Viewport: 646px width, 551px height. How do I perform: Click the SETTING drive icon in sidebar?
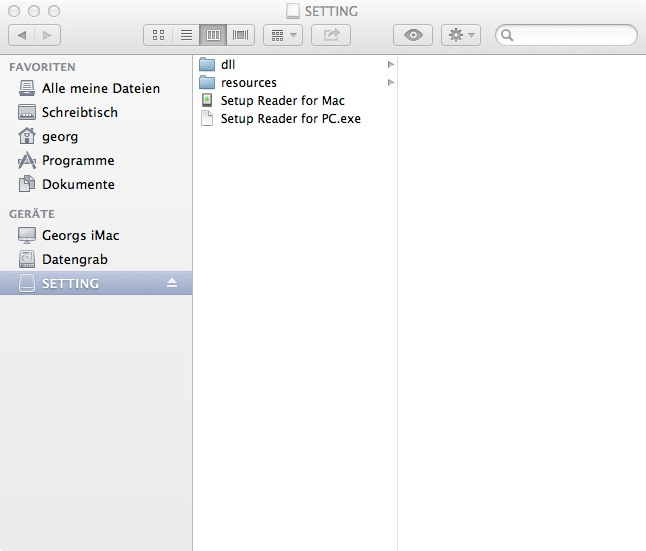pos(27,283)
